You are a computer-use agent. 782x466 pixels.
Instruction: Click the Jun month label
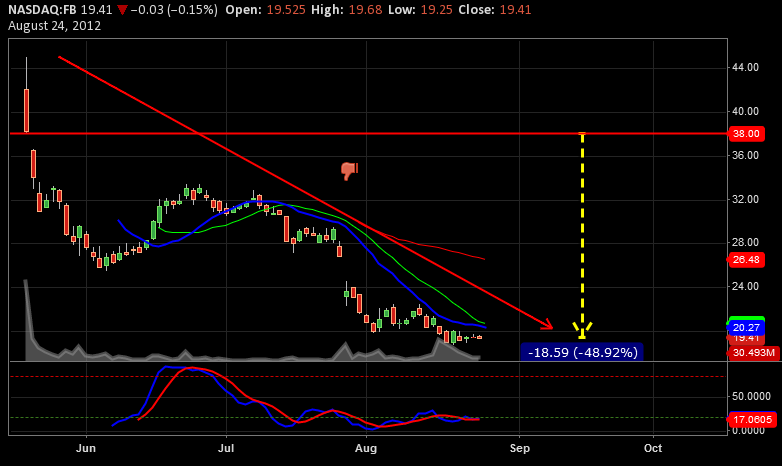tap(86, 448)
